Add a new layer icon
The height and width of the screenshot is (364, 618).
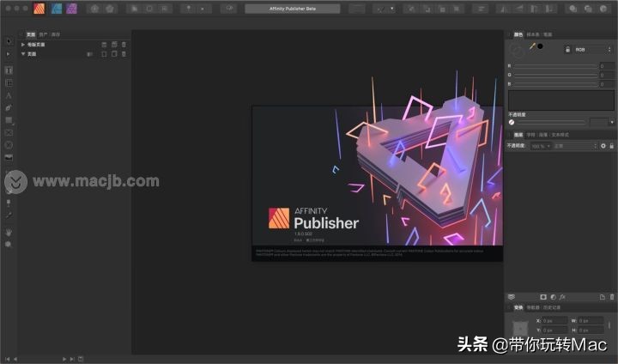(603, 297)
